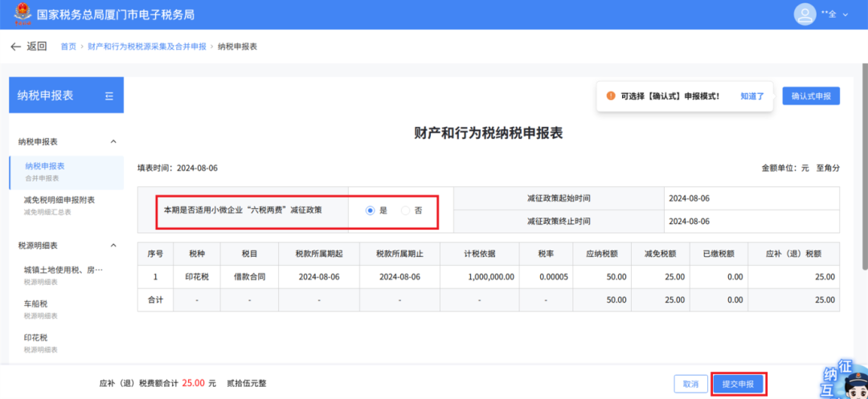The image size is (868, 399).
Task: Click 减征政策起始时间 value 2024-08-06
Action: (690, 198)
